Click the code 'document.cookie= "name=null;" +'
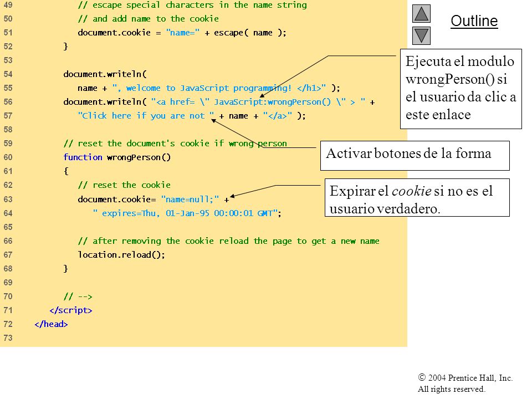This screenshot has height=399, width=532. [x=154, y=199]
